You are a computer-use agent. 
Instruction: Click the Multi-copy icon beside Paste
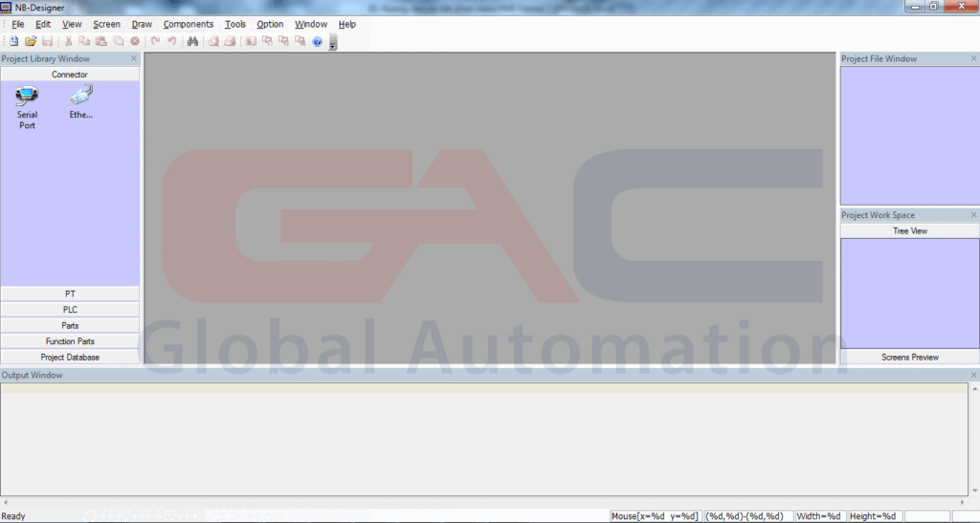coord(118,41)
